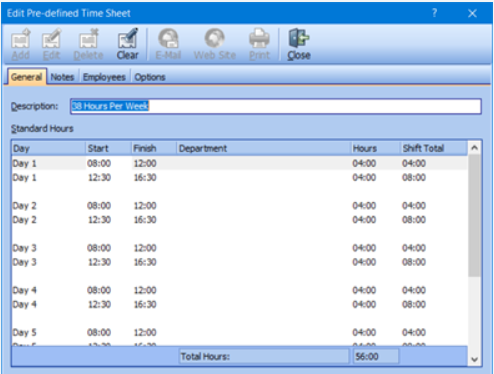This screenshot has height=374, width=494.
Task: Open the Options tab
Action: point(150,77)
